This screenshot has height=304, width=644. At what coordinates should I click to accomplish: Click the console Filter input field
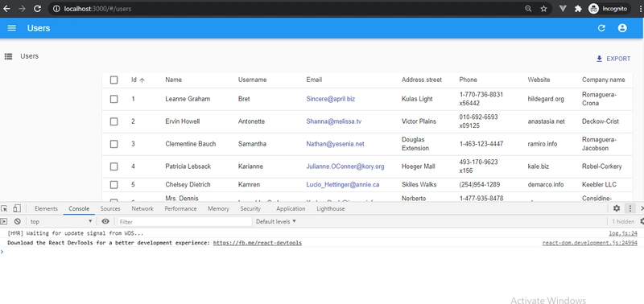tap(185, 221)
